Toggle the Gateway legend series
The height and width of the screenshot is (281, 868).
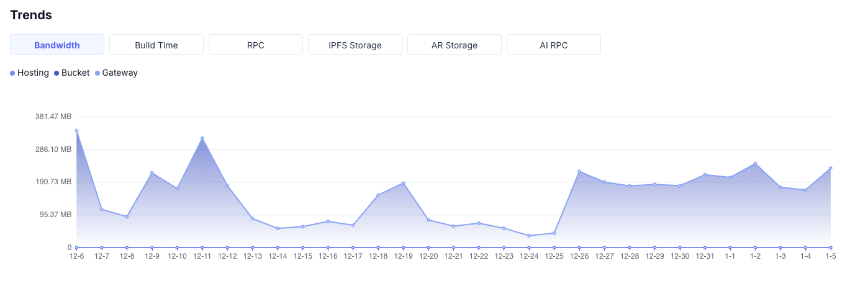click(120, 73)
